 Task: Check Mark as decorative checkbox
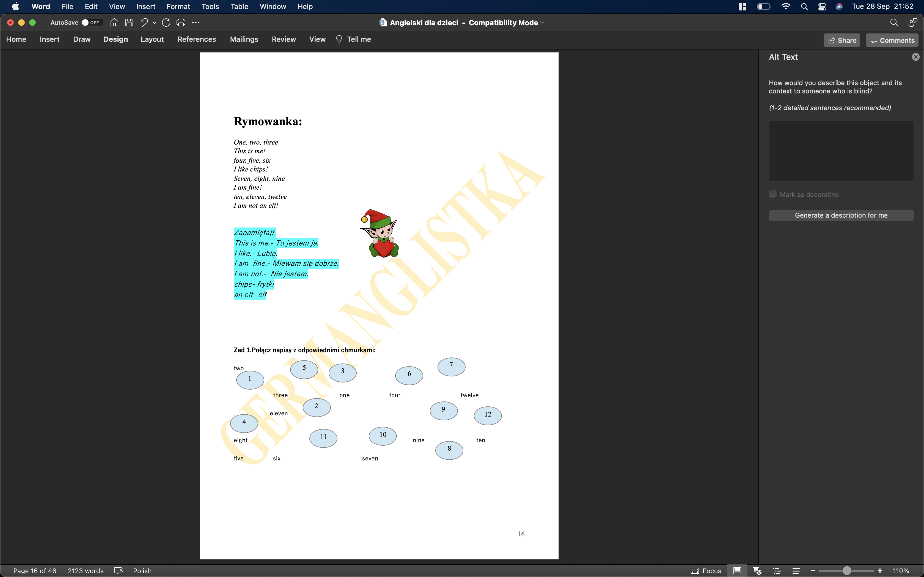(x=772, y=194)
